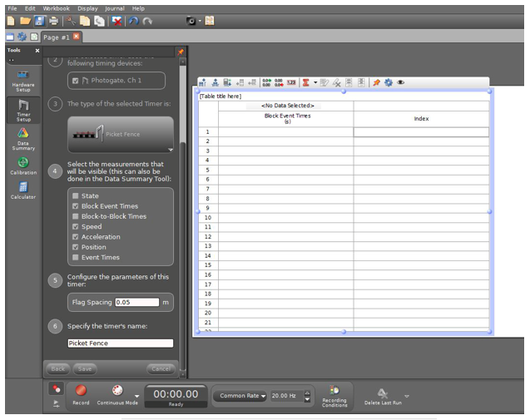The height and width of the screenshot is (420, 530).
Task: Click the Recording Conditions icon
Action: click(x=334, y=392)
